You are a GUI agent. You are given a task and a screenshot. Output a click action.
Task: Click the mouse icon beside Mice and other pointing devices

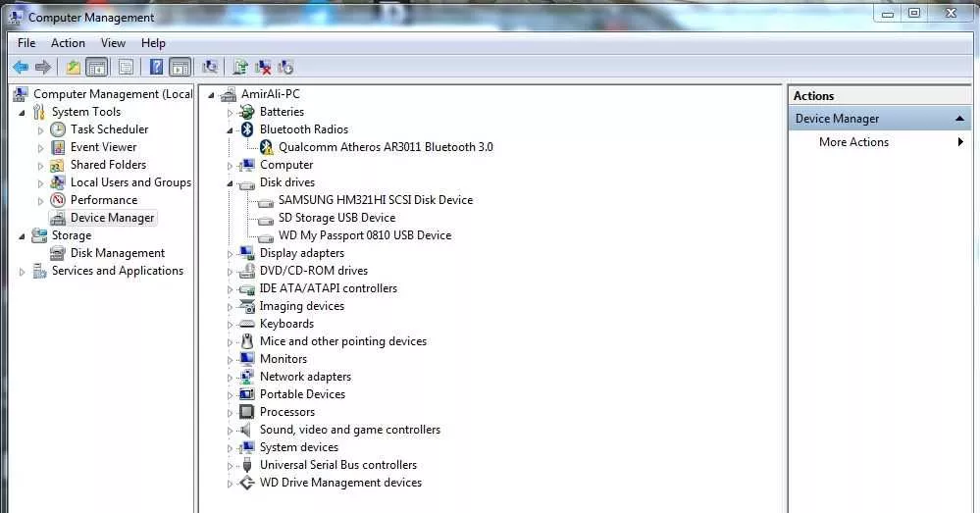[247, 341]
